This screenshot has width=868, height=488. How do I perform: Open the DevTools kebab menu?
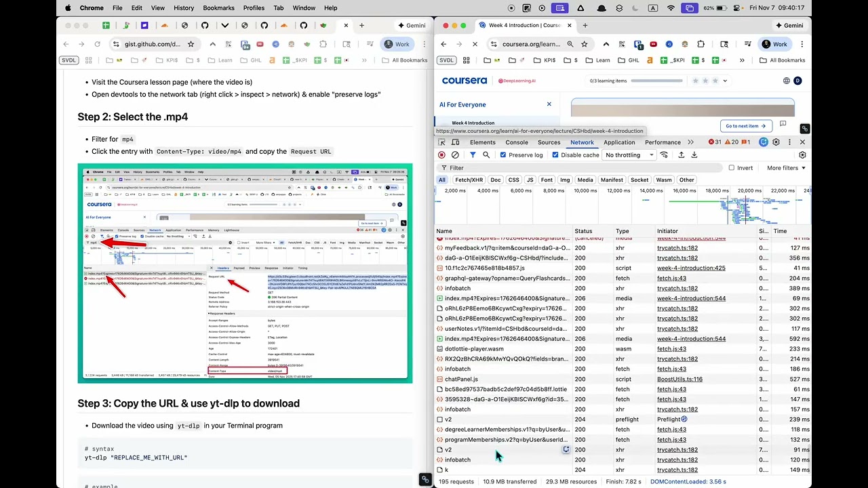789,142
